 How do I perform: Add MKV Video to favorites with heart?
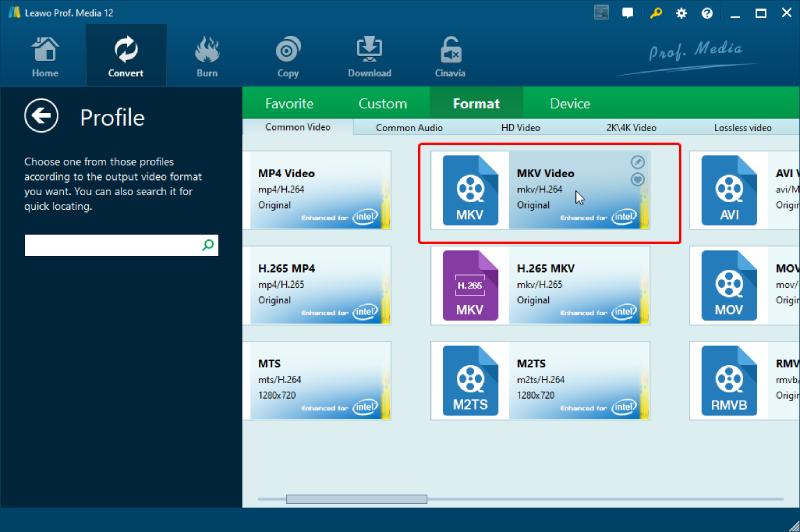point(637,180)
